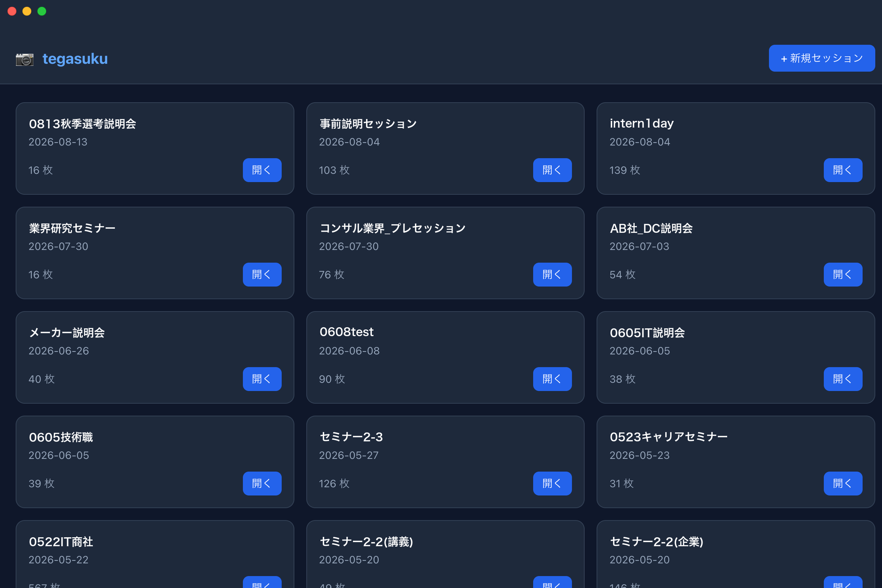
Task: Open the 業界研究セミナー session
Action: (x=262, y=274)
